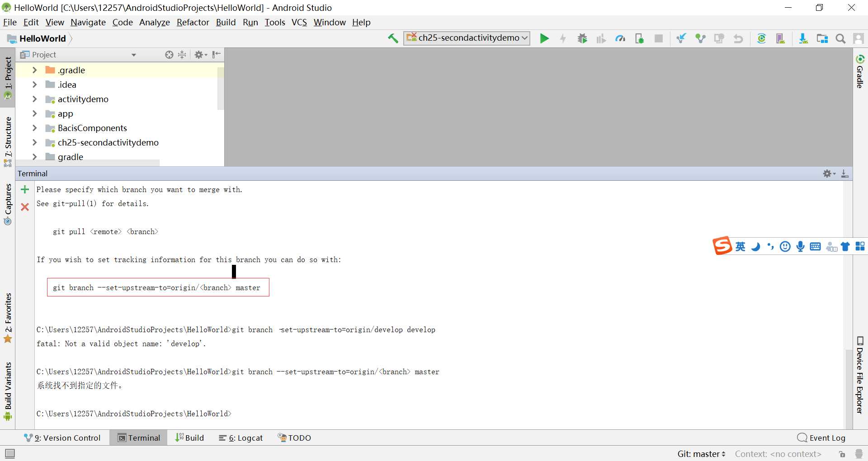Click the Search Everywhere magnifier

[840, 38]
